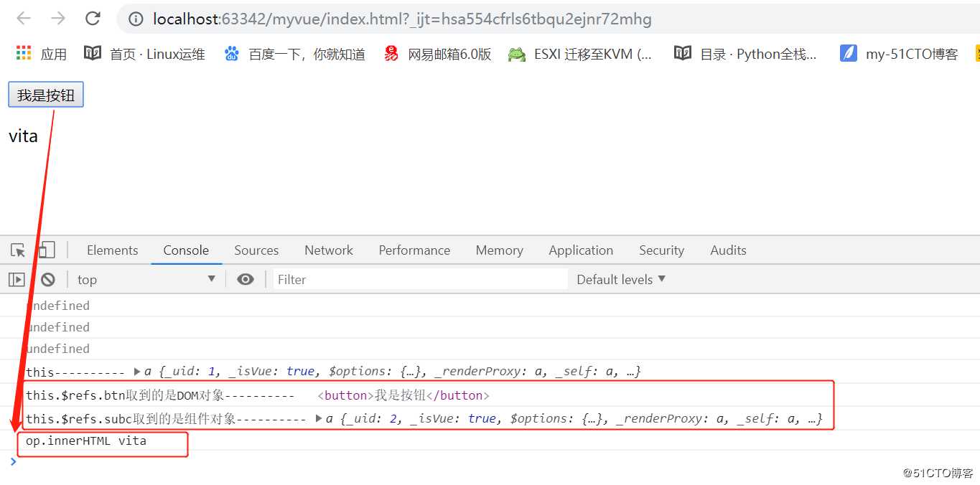
Task: Open the top JavaScript context dropdown
Action: point(146,280)
